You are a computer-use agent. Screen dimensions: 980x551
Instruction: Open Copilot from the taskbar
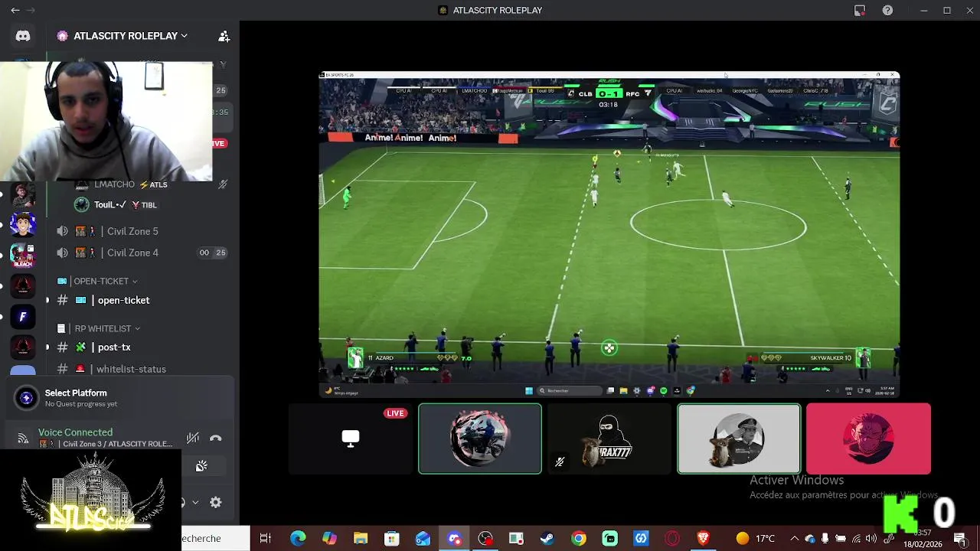point(329,539)
